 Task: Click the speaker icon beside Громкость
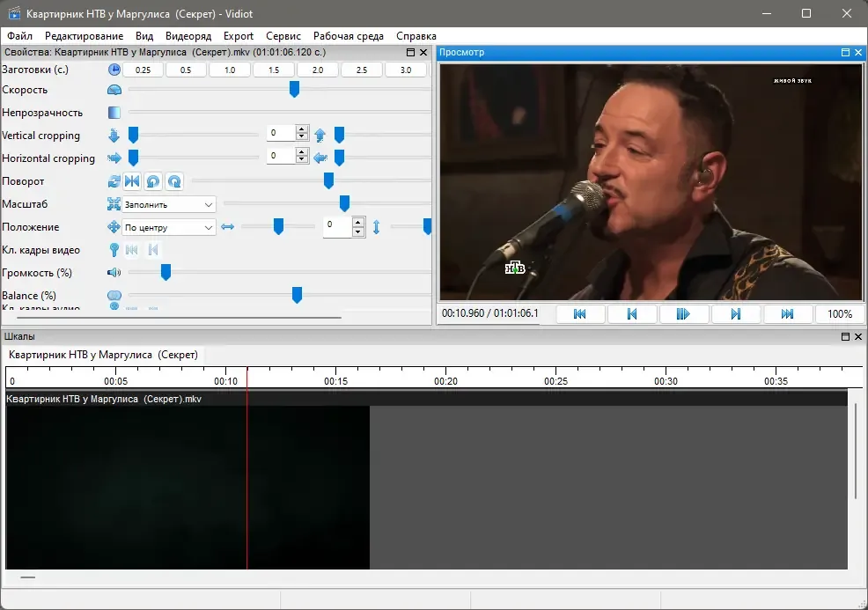pos(114,272)
